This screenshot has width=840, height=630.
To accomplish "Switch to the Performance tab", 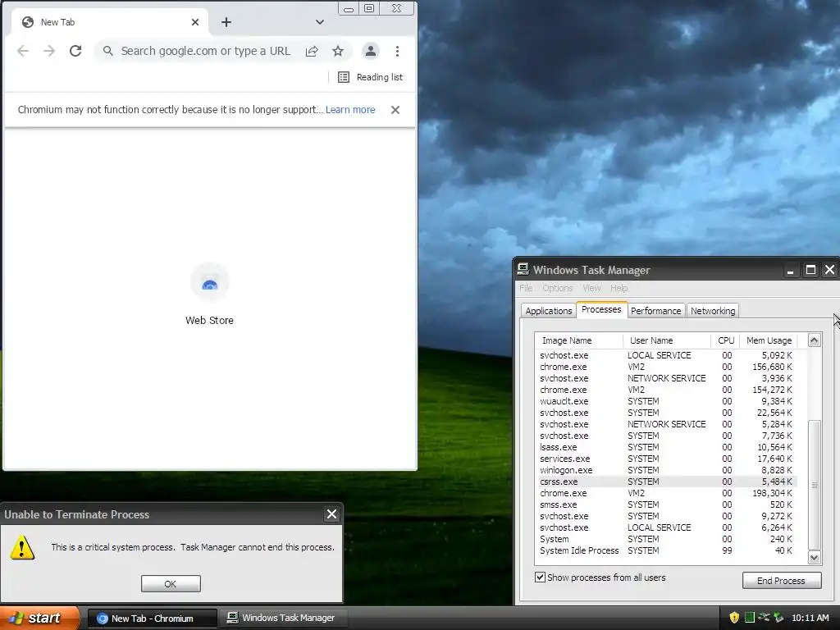I will coord(655,311).
